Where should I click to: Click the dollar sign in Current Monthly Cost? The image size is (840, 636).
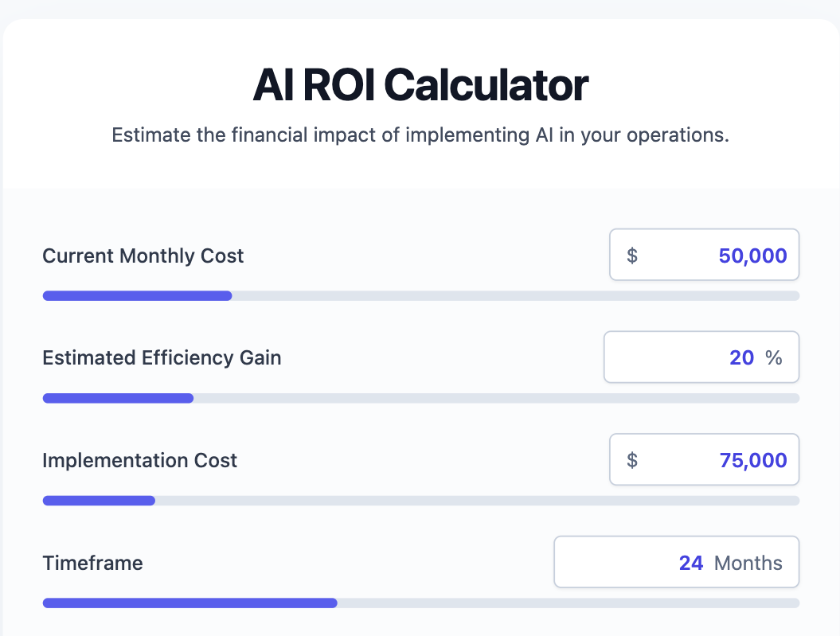click(632, 256)
